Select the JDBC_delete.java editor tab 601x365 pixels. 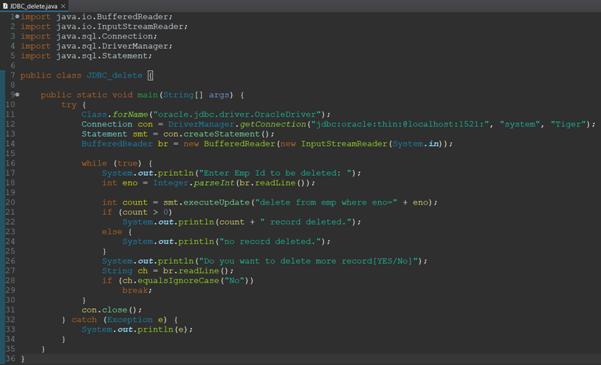tap(34, 6)
